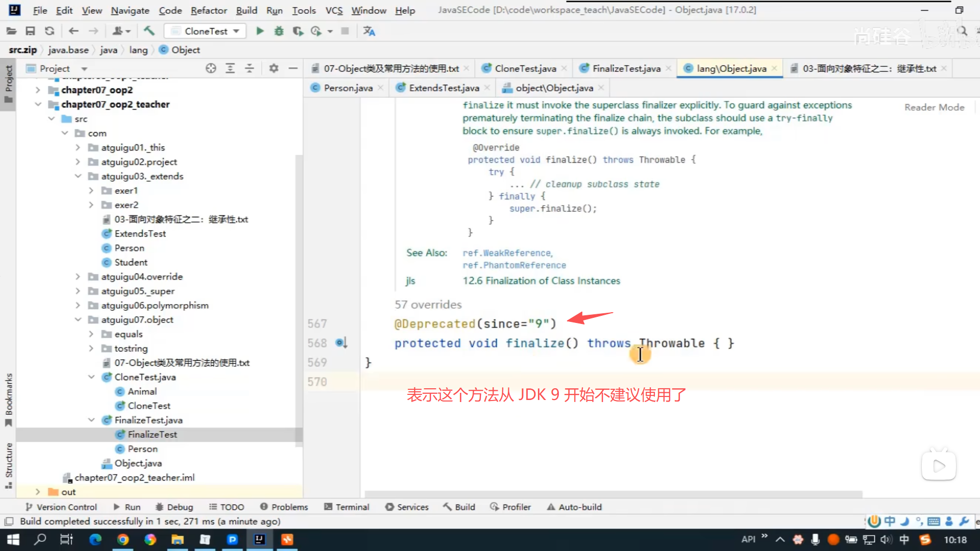Click the Build hammer icon
Viewport: 980px width, 551px height.
click(149, 31)
